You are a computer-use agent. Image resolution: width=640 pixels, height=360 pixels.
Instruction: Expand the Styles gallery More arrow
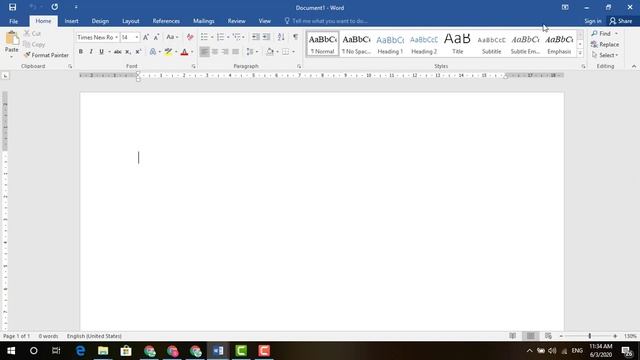point(580,53)
